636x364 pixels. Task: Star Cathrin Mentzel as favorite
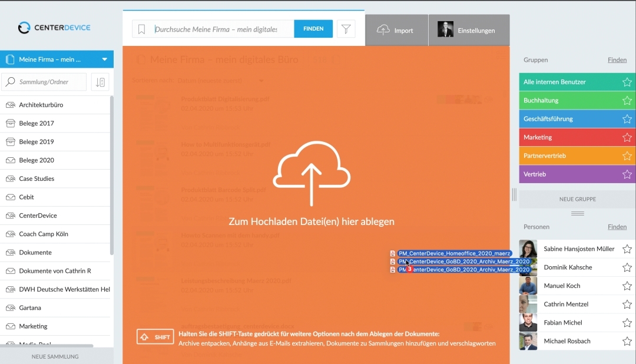627,305
